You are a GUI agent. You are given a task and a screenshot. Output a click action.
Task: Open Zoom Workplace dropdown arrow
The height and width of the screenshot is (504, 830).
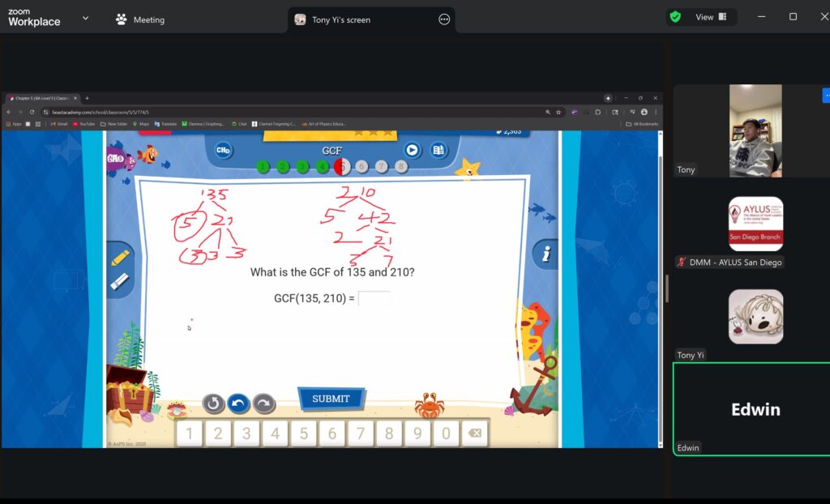[x=85, y=18]
